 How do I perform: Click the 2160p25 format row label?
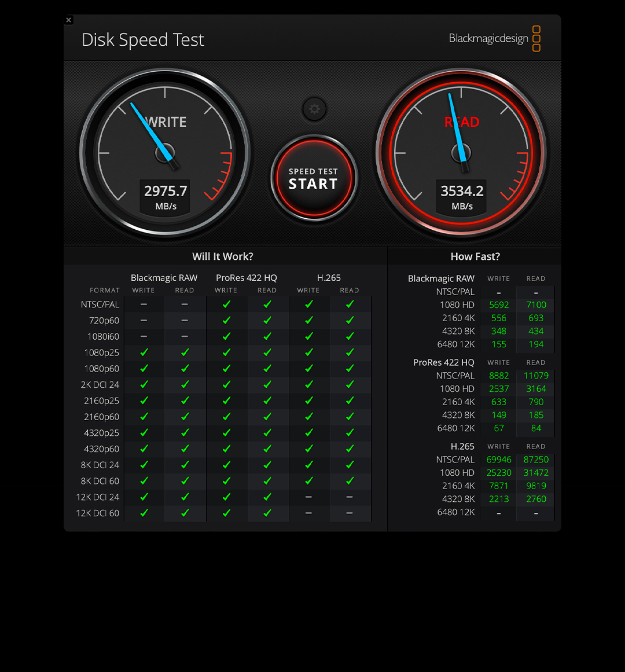click(x=101, y=401)
